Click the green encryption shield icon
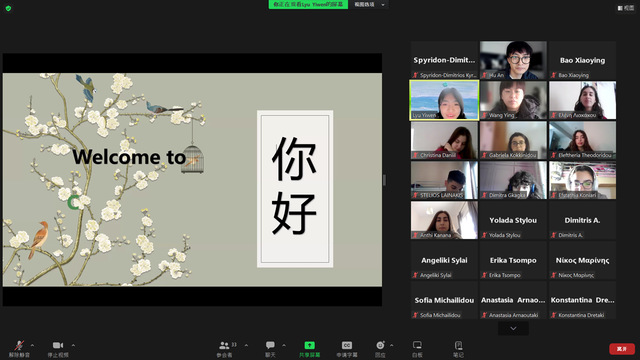This screenshot has width=640, height=360. 8,8
